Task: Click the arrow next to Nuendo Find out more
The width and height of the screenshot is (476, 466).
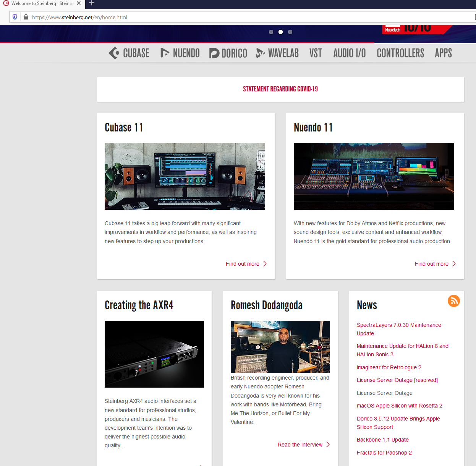Action: [x=454, y=264]
